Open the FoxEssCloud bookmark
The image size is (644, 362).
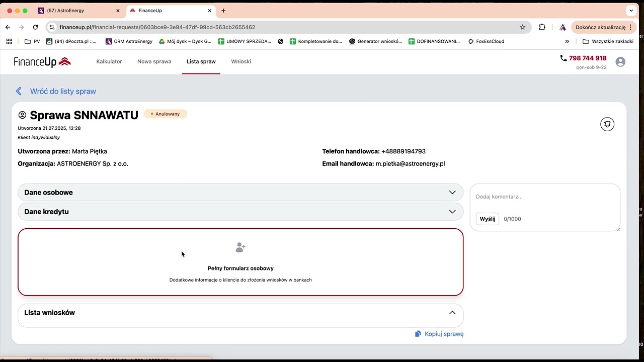pos(486,41)
